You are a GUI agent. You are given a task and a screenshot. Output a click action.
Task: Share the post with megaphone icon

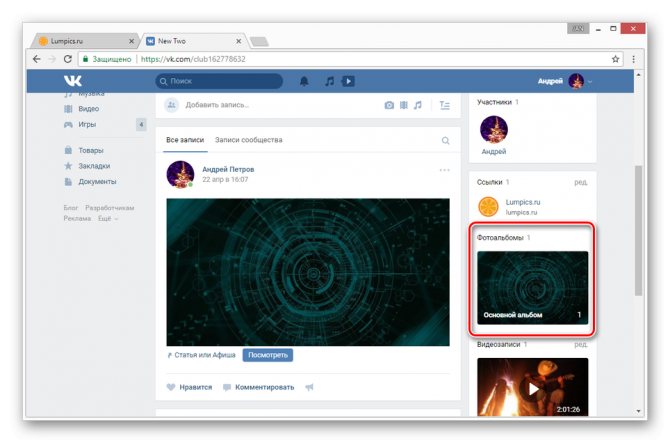(309, 387)
